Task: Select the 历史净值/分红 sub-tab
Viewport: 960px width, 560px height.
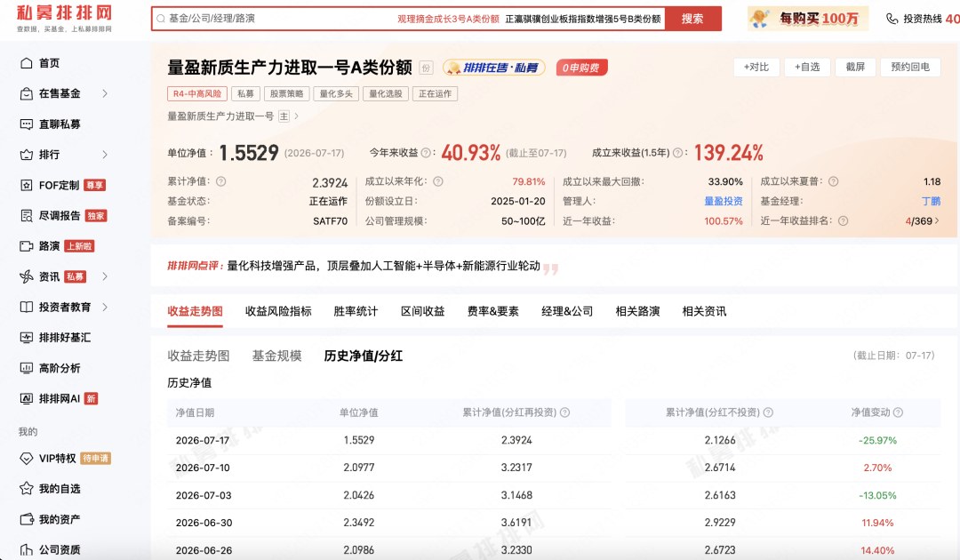Action: tap(363, 356)
